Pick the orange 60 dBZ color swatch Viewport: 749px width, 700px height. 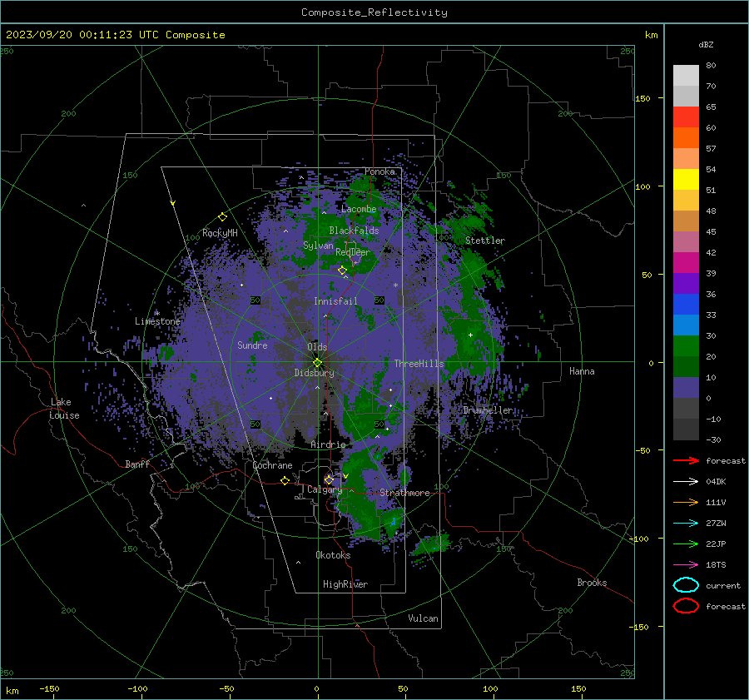click(x=686, y=137)
